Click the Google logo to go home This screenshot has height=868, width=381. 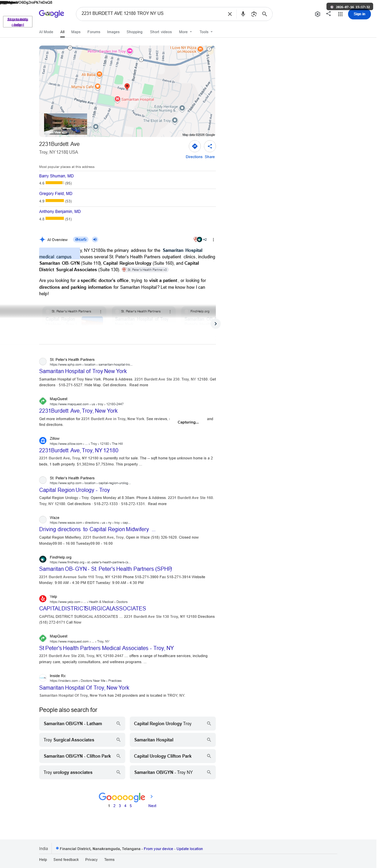[x=52, y=14]
